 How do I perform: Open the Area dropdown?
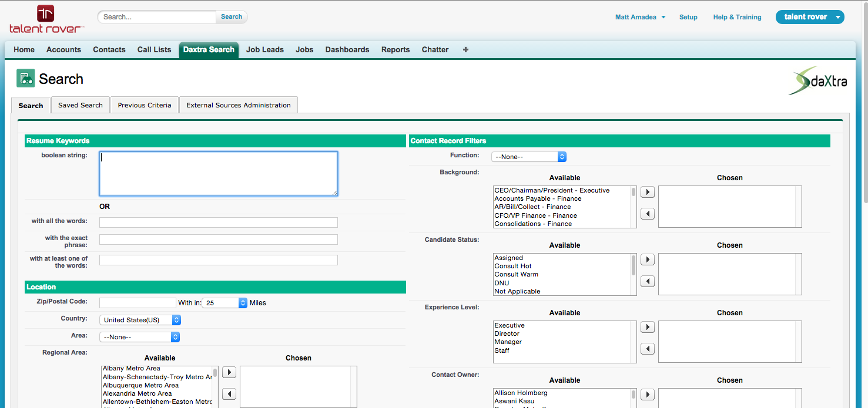pyautogui.click(x=139, y=337)
